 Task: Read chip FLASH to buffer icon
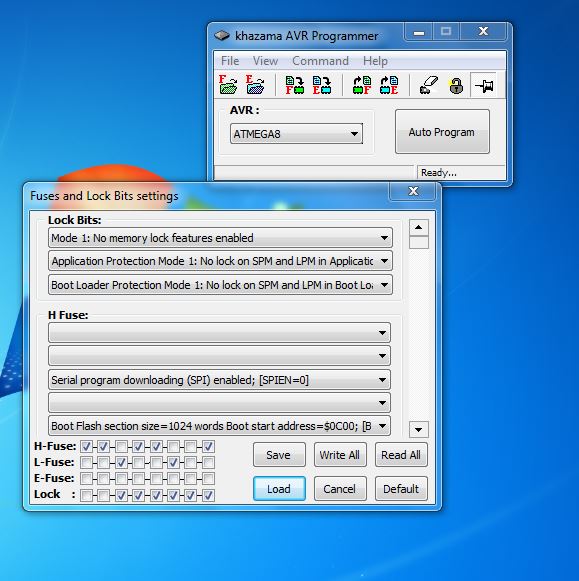pos(362,85)
